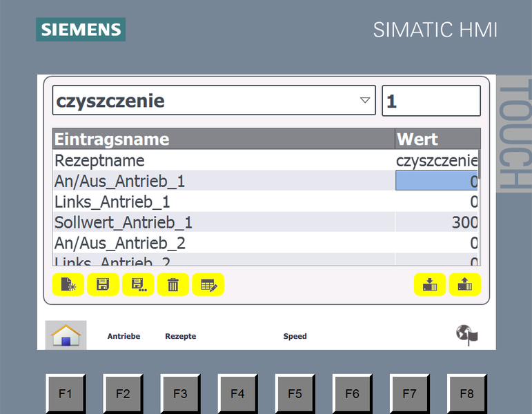Delete the recipe using trash icon

[x=173, y=284]
